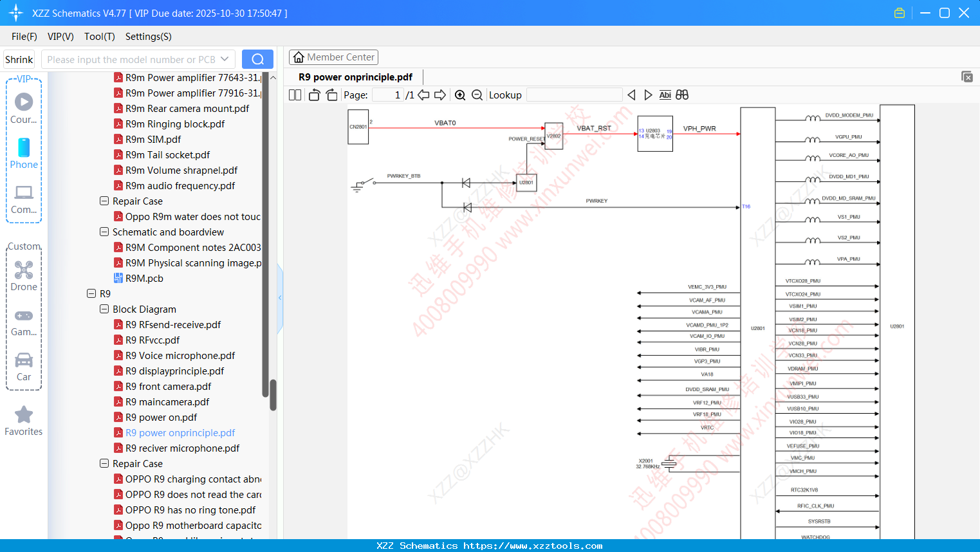Click the Lookup text field
Image resolution: width=980 pixels, height=552 pixels.
tap(575, 95)
